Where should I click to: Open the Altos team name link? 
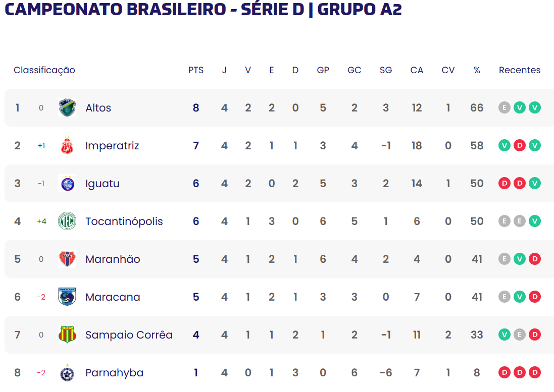click(x=98, y=108)
